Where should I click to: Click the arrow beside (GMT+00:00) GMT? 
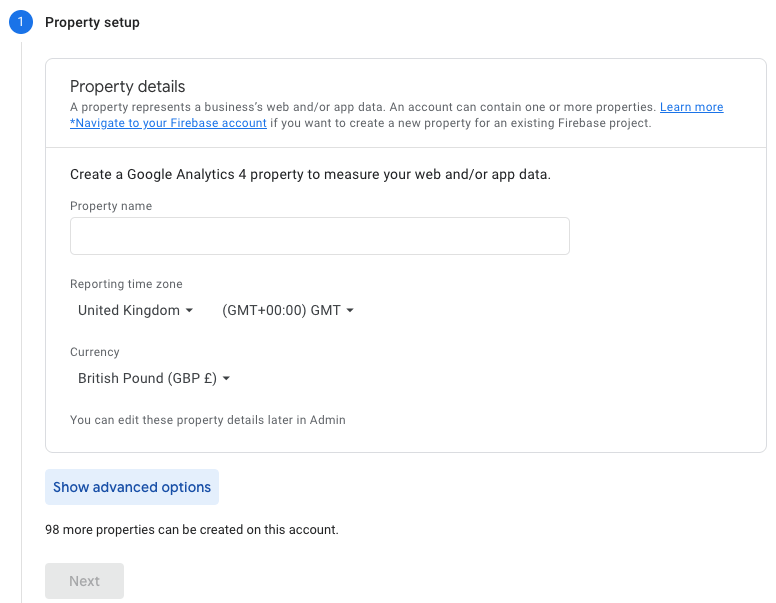coord(350,311)
